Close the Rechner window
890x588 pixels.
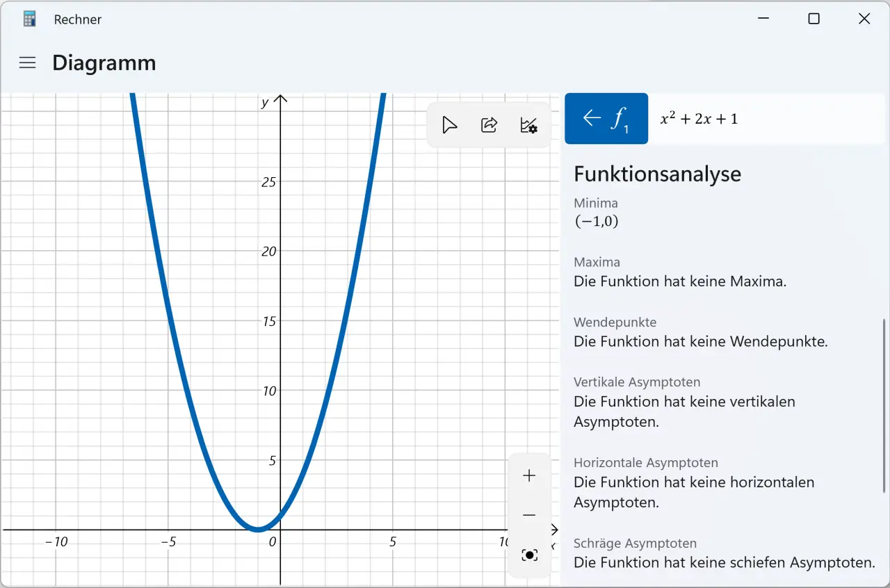click(x=864, y=19)
